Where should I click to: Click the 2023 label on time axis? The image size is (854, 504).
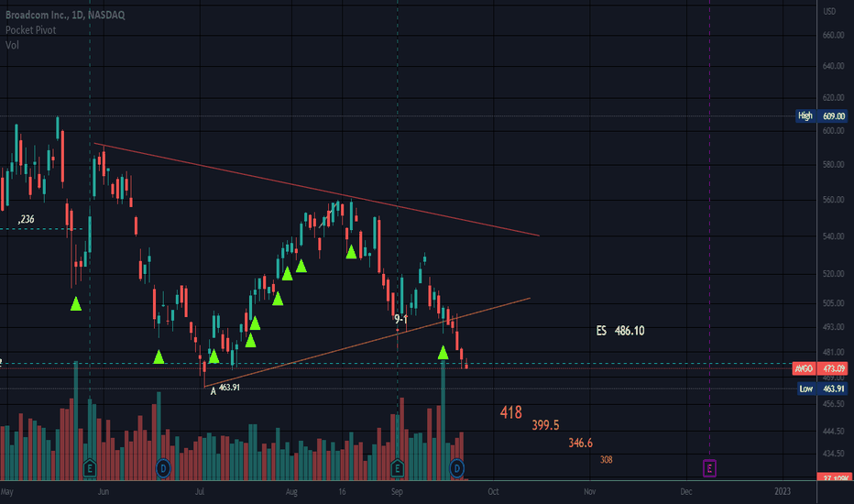pyautogui.click(x=783, y=491)
